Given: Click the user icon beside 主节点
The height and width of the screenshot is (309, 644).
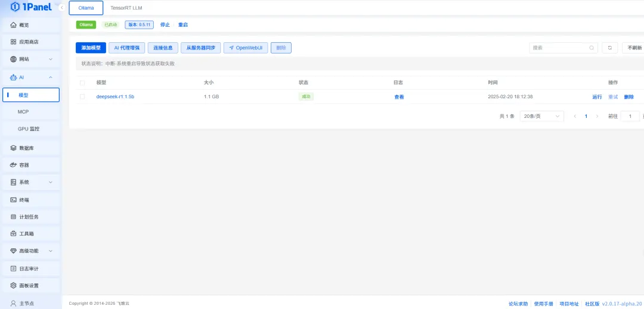Looking at the screenshot, I should [x=13, y=304].
